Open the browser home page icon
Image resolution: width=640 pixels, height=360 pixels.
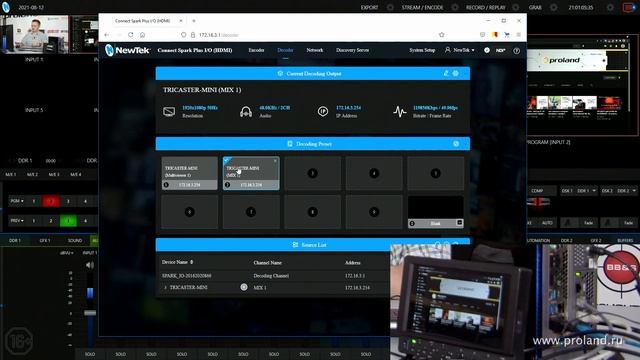[x=142, y=35]
